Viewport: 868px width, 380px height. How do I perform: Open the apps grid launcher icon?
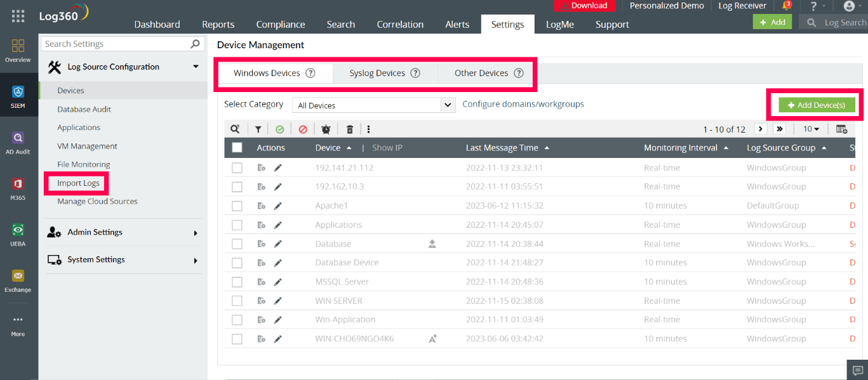18,16
